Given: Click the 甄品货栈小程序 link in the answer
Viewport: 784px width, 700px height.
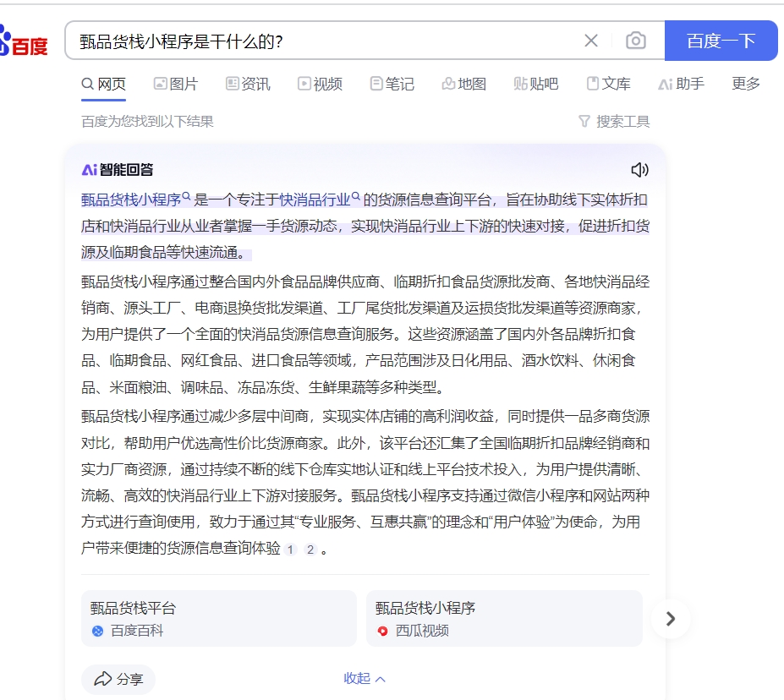Looking at the screenshot, I should (136, 200).
